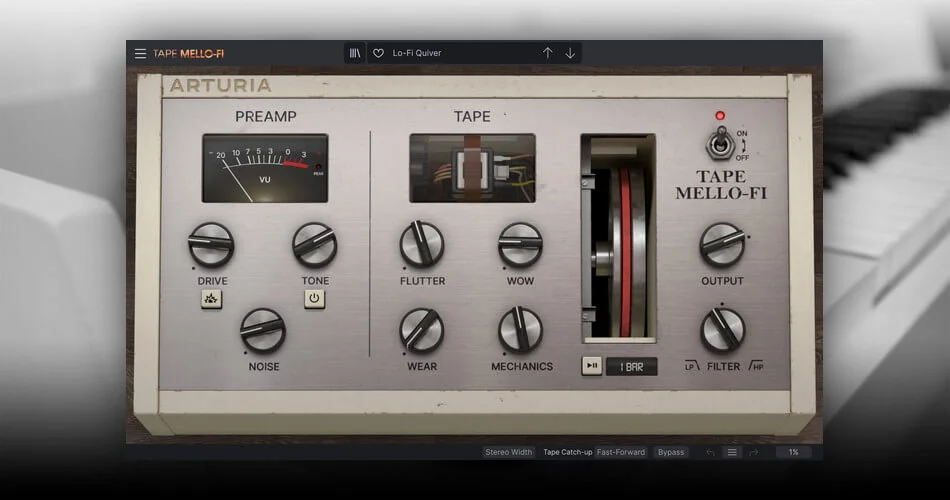Click the Stereo Width button
The height and width of the screenshot is (500, 950).
508,452
